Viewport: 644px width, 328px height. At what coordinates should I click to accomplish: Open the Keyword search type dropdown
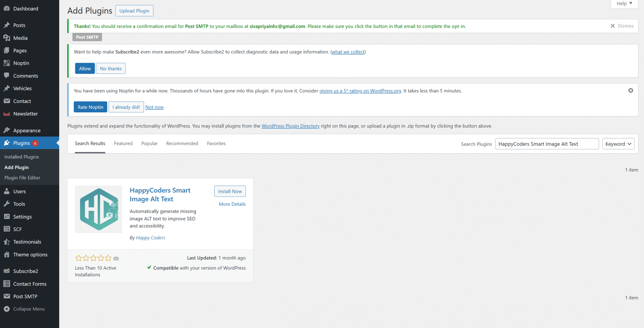(x=618, y=144)
